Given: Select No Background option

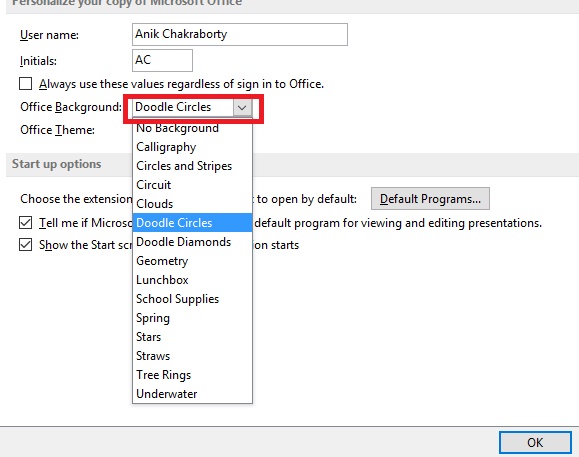Looking at the screenshot, I should (x=192, y=128).
